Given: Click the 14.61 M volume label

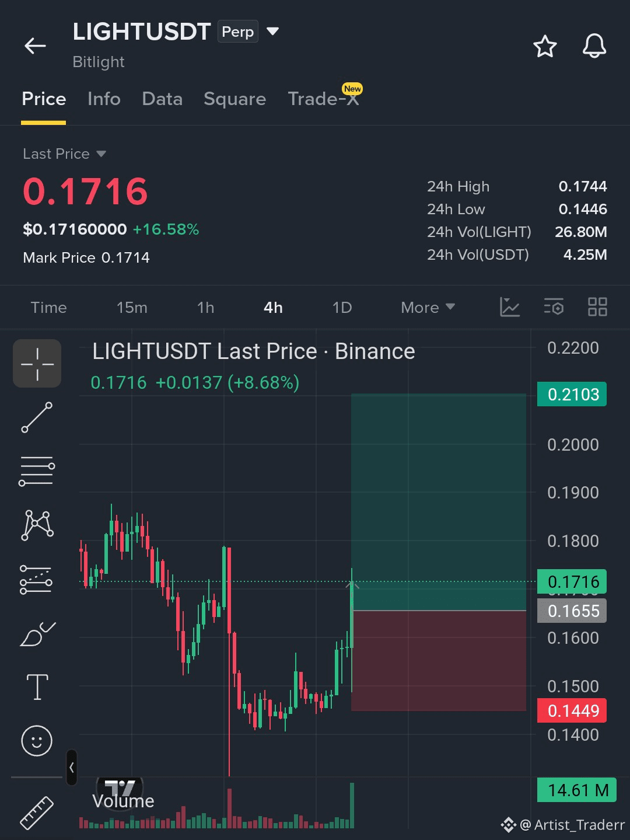Looking at the screenshot, I should click(577, 790).
